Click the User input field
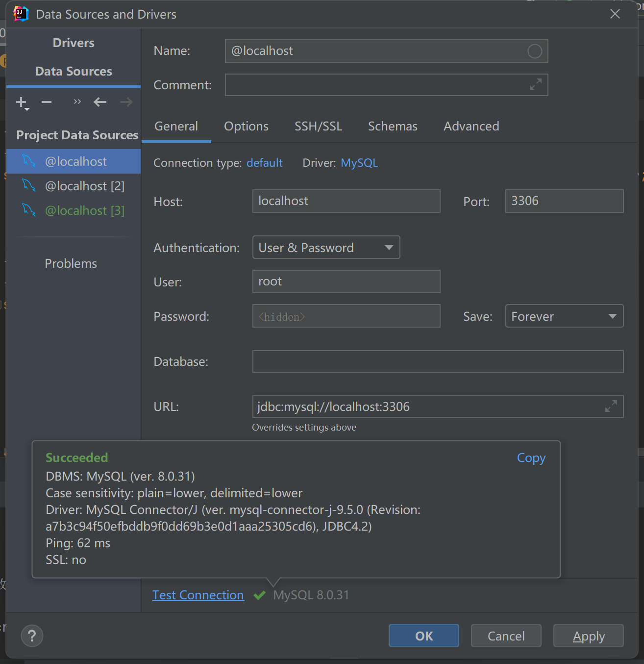 click(x=346, y=281)
